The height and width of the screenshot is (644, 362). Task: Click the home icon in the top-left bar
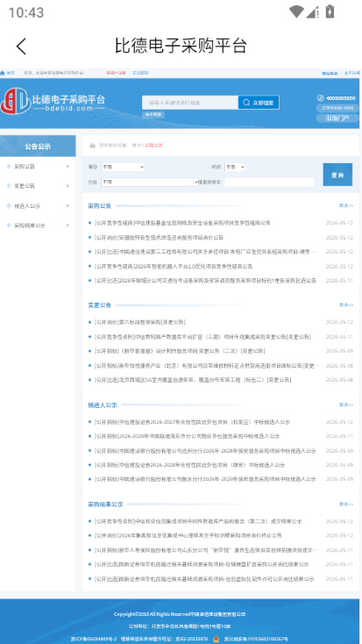click(x=3, y=73)
